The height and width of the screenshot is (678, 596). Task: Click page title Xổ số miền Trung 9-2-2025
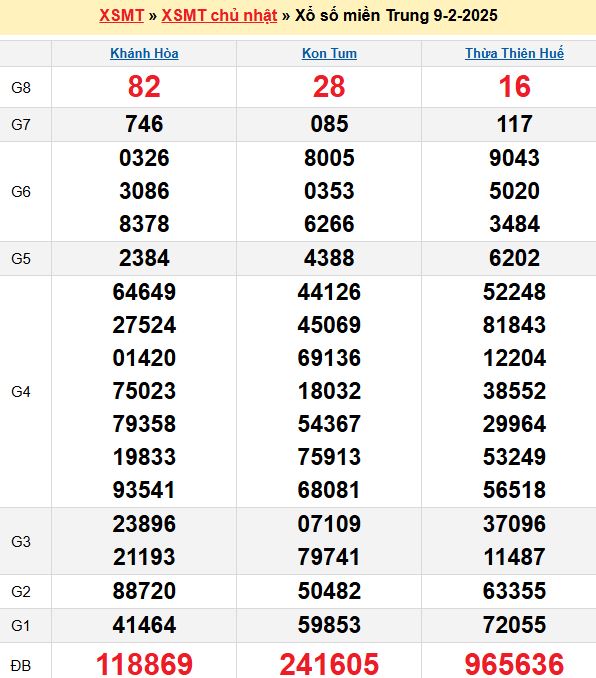[396, 16]
